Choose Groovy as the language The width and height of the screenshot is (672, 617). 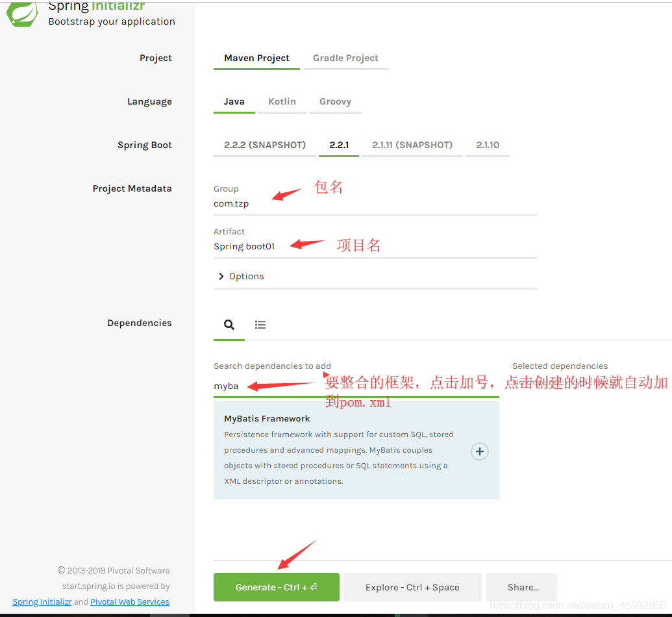pyautogui.click(x=335, y=101)
